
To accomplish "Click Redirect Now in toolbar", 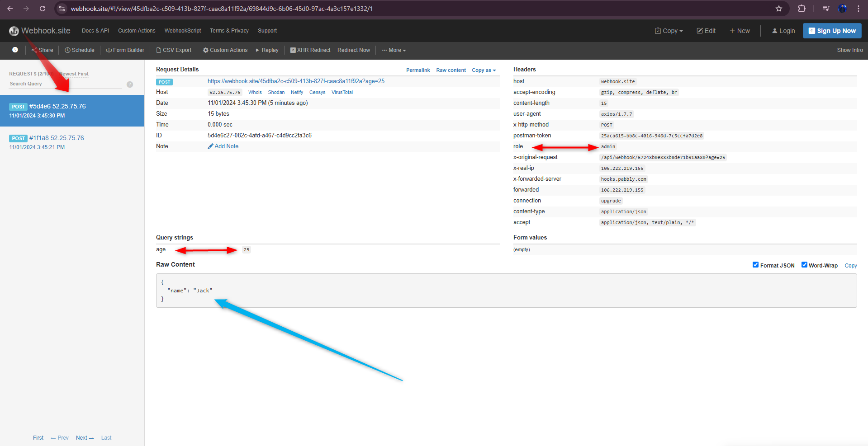I will (354, 50).
